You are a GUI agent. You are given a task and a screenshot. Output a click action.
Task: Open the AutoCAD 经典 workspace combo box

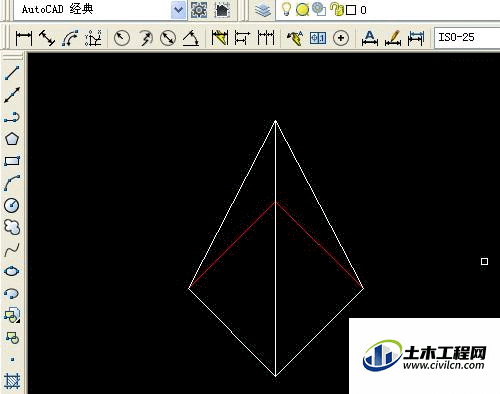pos(100,10)
